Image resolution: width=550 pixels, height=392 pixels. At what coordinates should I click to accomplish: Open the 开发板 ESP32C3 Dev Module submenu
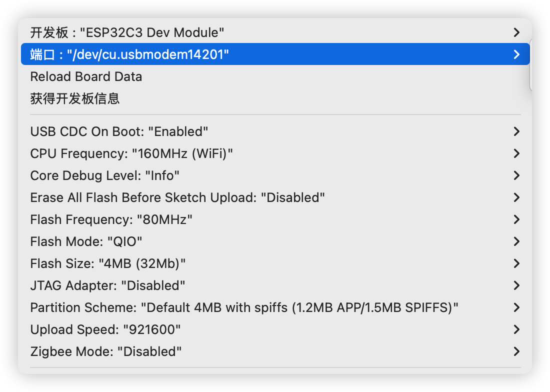click(x=127, y=32)
